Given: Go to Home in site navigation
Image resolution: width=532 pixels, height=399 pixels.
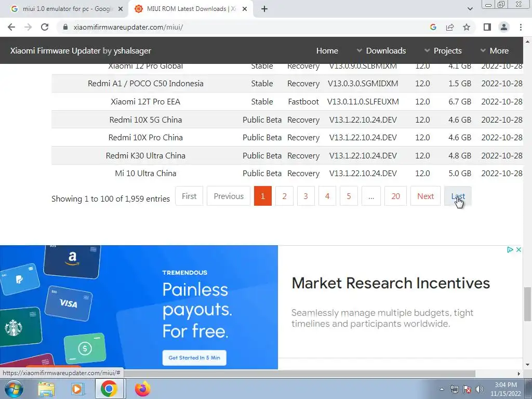Looking at the screenshot, I should 327,50.
